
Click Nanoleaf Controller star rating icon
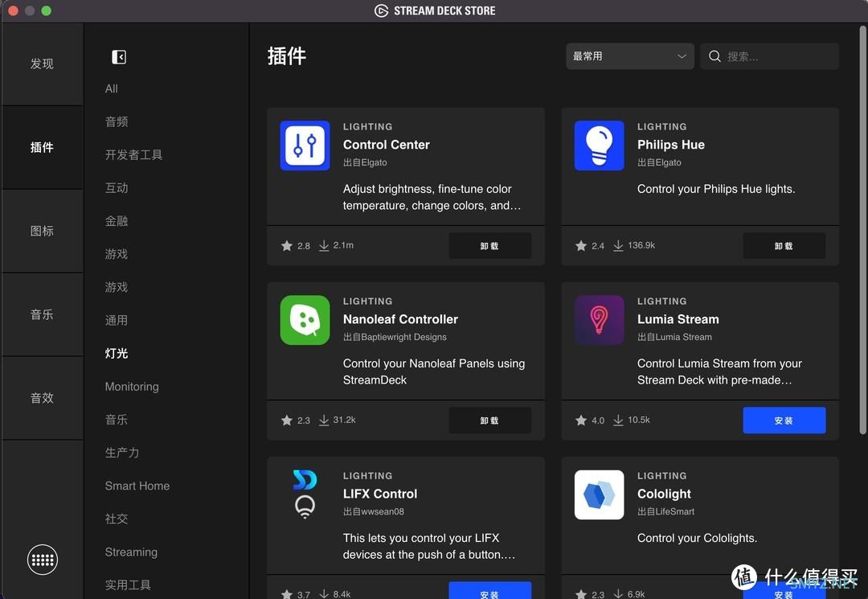(287, 421)
